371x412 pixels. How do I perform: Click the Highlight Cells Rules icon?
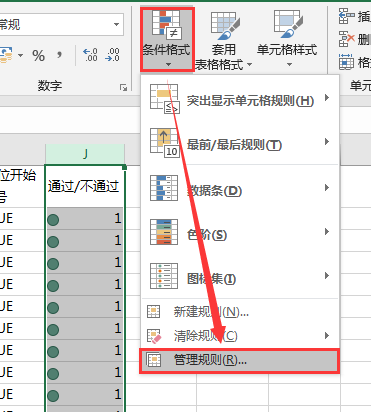click(x=165, y=99)
